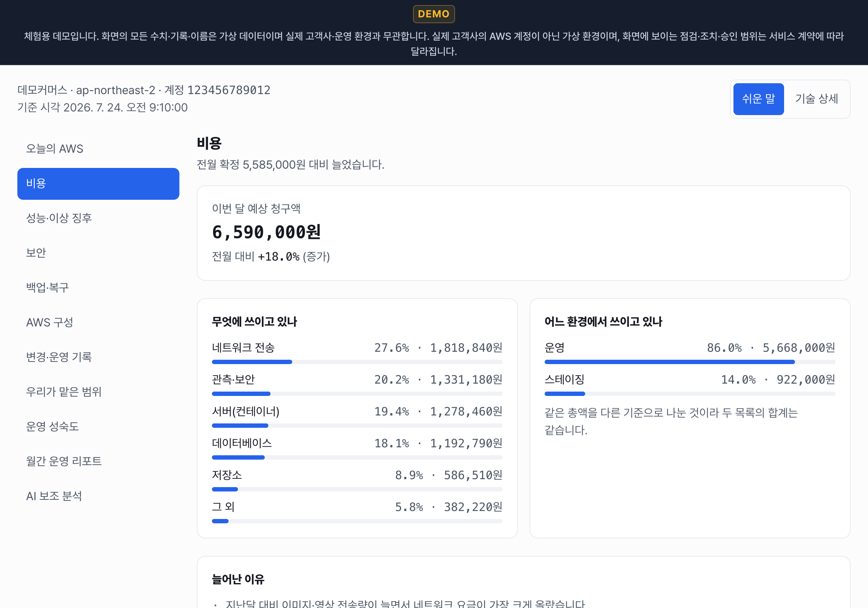
Task: Click the 서버(컨테이너) progress bar
Action: point(357,426)
